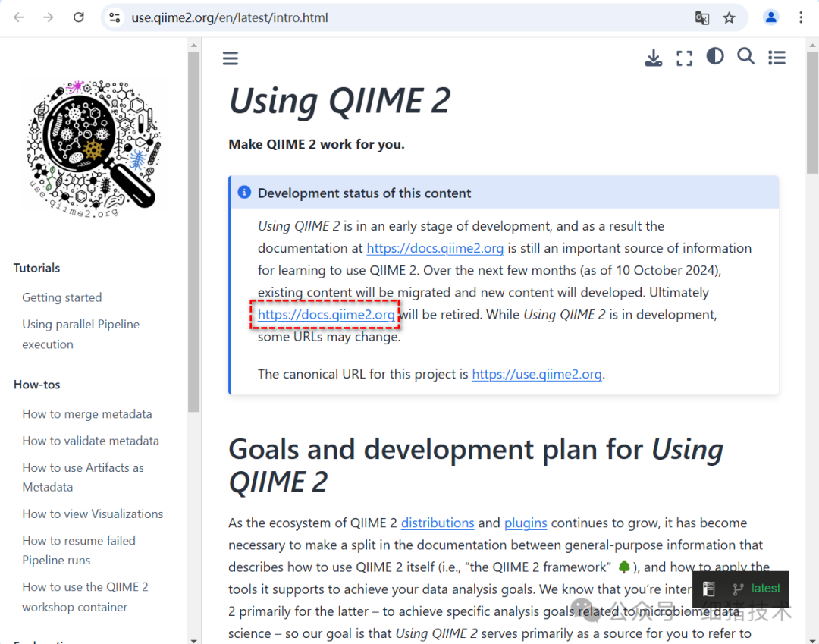Reload the page with the refresh icon
819x644 pixels.
(78, 17)
